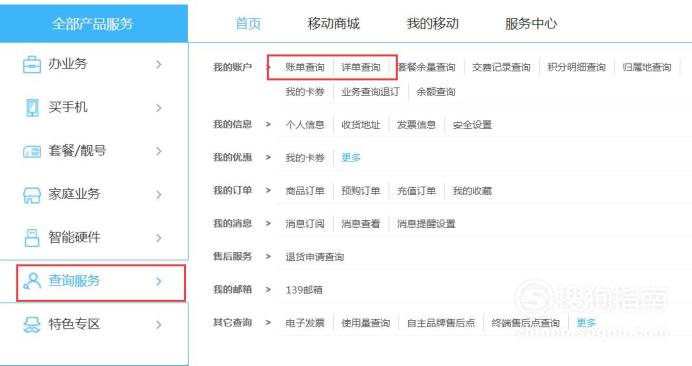This screenshot has height=366, width=692.
Task: Open the 服务中心 tab
Action: click(531, 23)
